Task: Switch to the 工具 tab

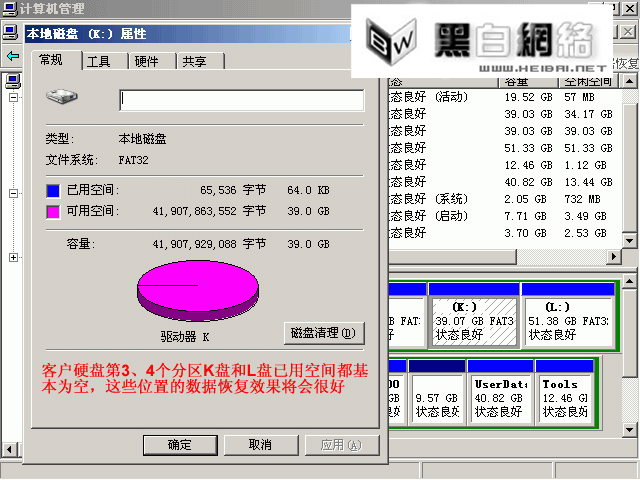Action: [x=99, y=62]
